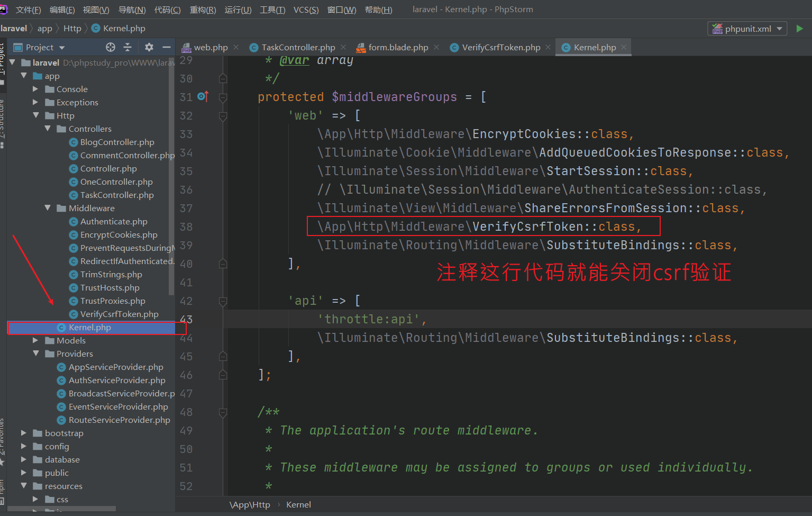Collapse the laravel project root node
This screenshot has height=516, width=812.
(13, 62)
